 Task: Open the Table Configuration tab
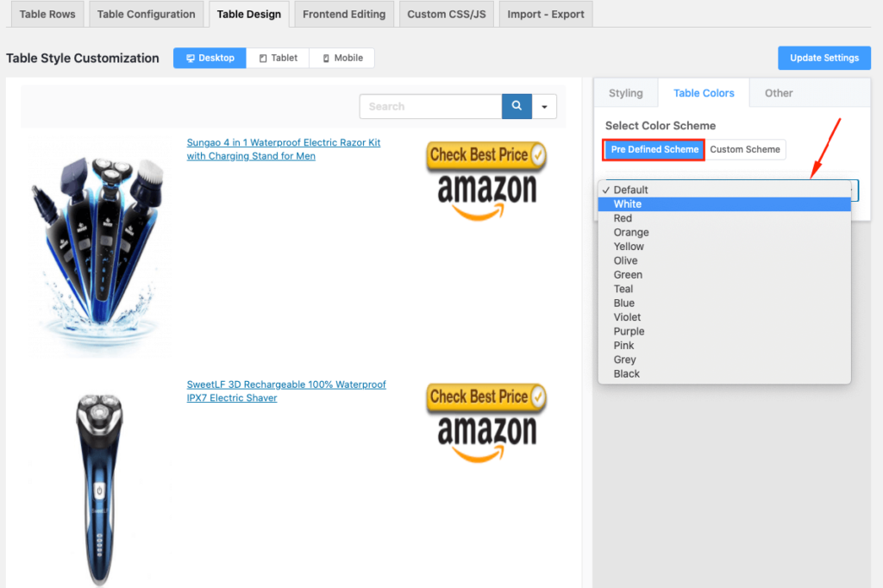coord(146,14)
